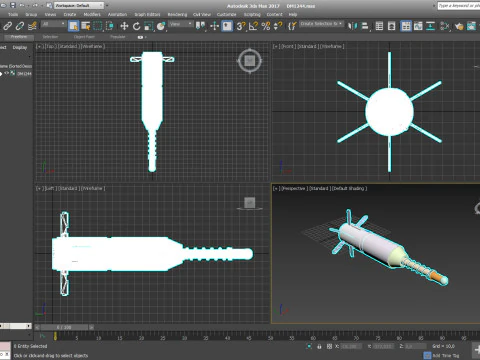This screenshot has height=360, width=480.
Task: Activate Select and Scale tool
Action: tap(149, 26)
